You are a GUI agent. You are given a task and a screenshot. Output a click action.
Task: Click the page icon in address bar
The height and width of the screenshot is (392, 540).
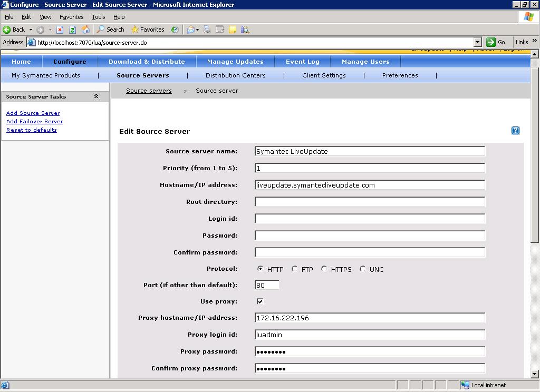[31, 42]
